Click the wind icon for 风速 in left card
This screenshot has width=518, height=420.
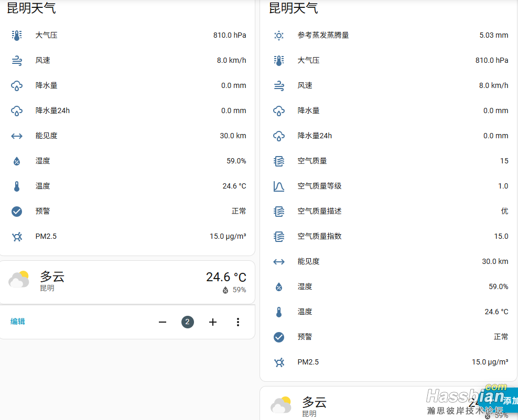pos(17,61)
